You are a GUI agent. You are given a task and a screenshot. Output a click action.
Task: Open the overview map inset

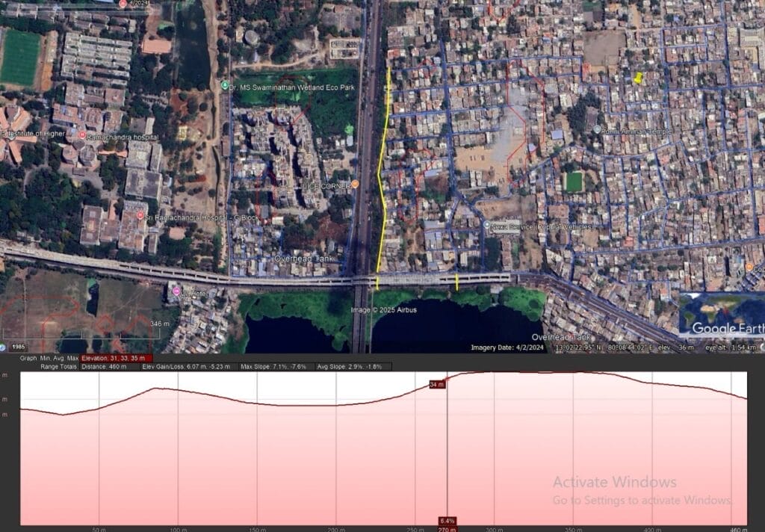(721, 312)
